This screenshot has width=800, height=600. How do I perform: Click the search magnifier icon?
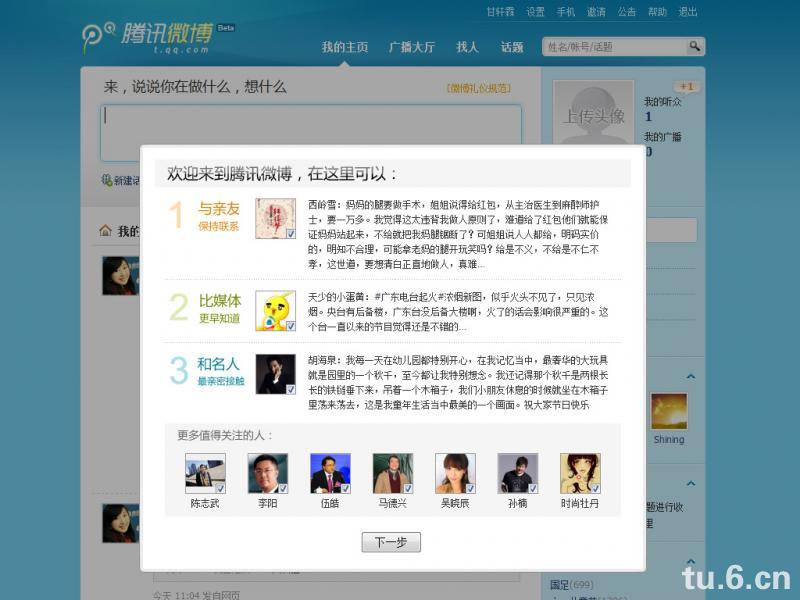pyautogui.click(x=694, y=47)
